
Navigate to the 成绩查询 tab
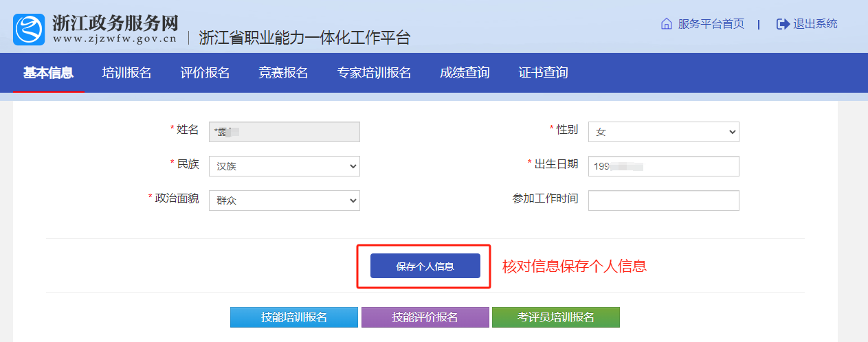pos(465,73)
